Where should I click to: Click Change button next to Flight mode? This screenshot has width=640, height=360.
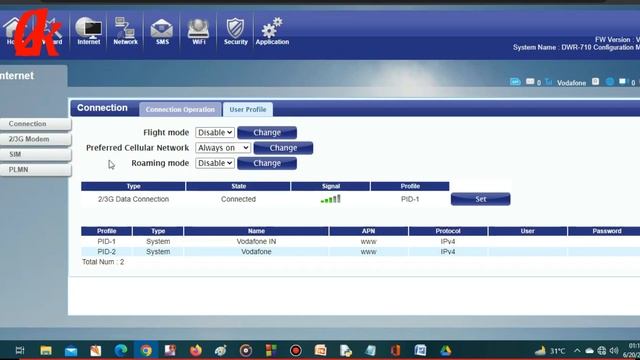pyautogui.click(x=267, y=133)
